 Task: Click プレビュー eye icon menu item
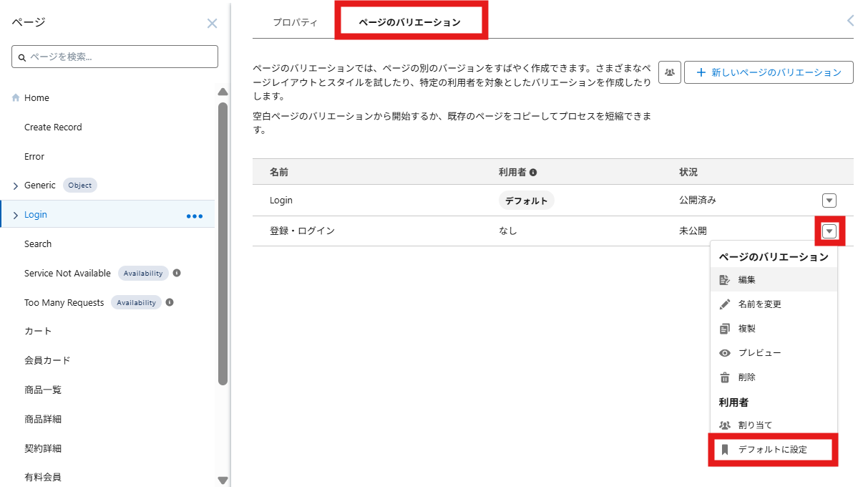click(x=759, y=353)
